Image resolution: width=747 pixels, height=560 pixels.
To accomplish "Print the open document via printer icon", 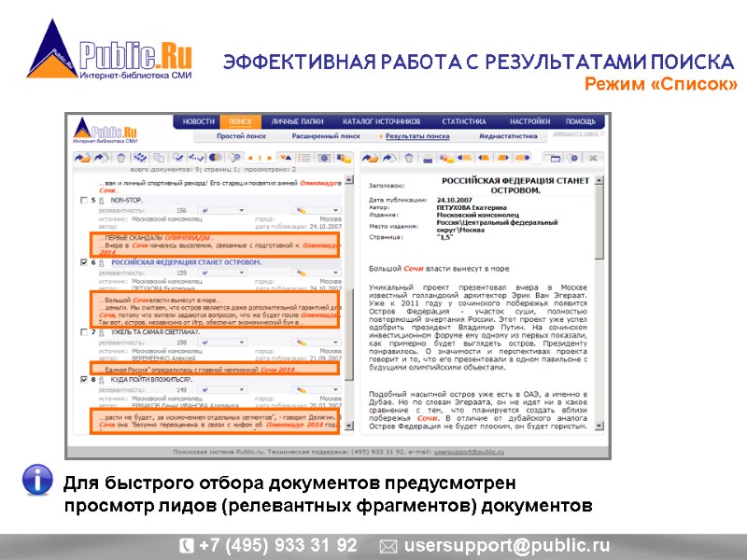I will coord(428,158).
